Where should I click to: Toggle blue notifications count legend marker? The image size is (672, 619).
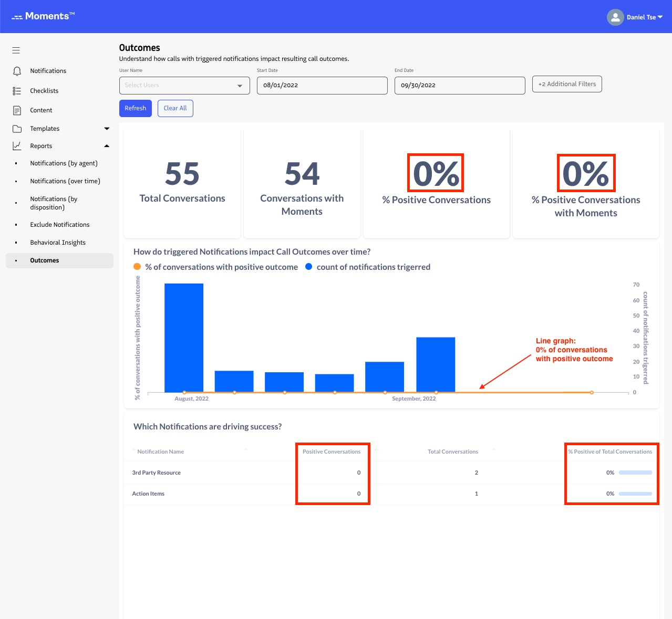tap(308, 267)
